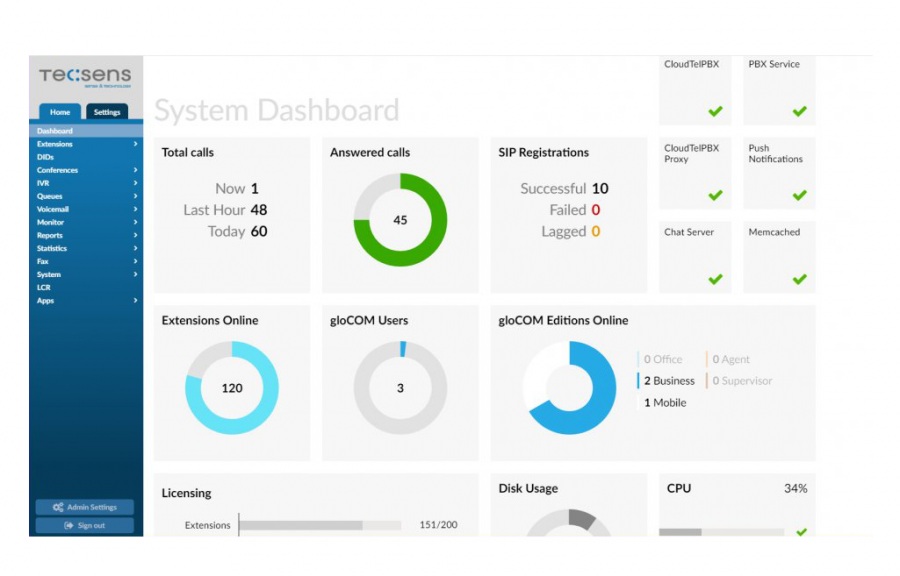Click the CPU usage progress bar
Screen dimensions: 900x576
(721, 532)
